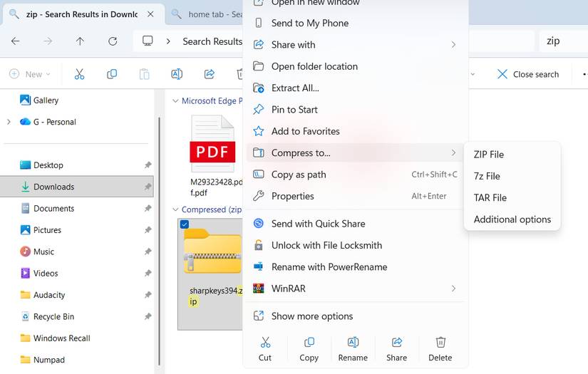
Task: Switch to the home tab search tab
Action: pos(205,14)
